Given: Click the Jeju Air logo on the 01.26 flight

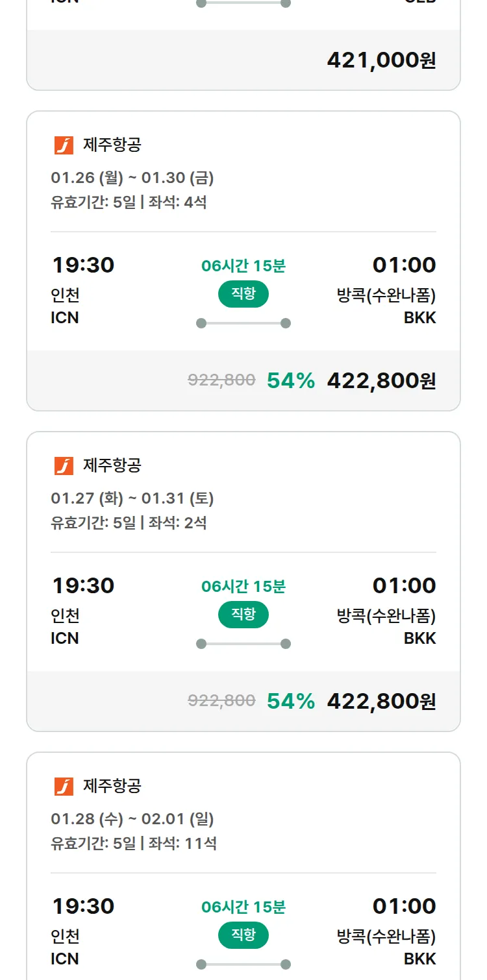Looking at the screenshot, I should click(64, 145).
